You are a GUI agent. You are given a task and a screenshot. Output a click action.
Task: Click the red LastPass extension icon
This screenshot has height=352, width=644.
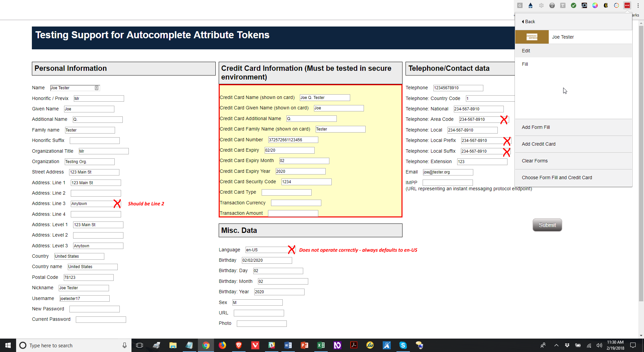(627, 5)
